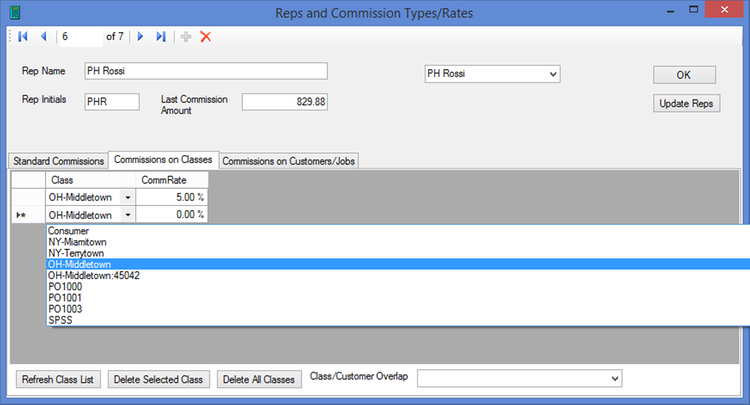Choose SPSS from the class list
The height and width of the screenshot is (405, 750).
398,320
